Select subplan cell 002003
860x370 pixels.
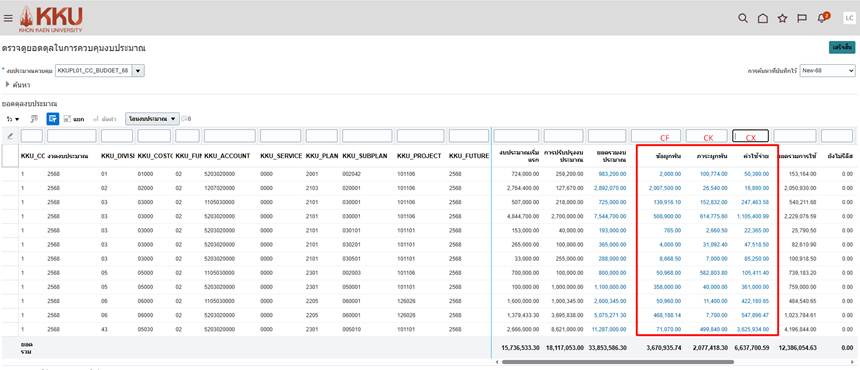point(351,273)
